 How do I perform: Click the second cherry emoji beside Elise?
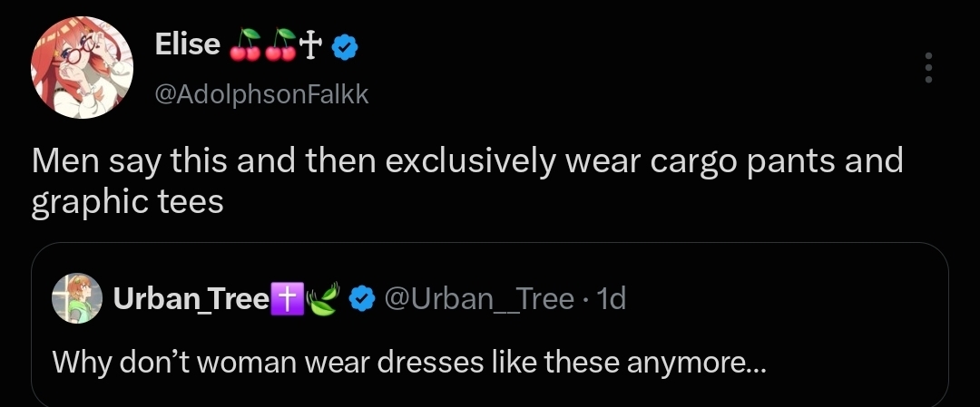point(280,45)
